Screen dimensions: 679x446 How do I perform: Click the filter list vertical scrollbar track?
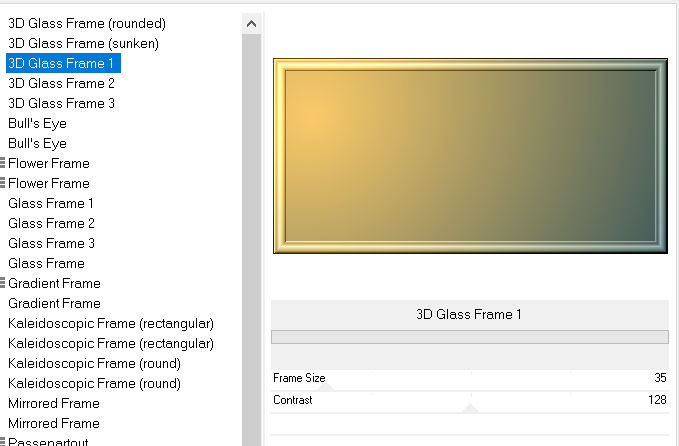252,250
